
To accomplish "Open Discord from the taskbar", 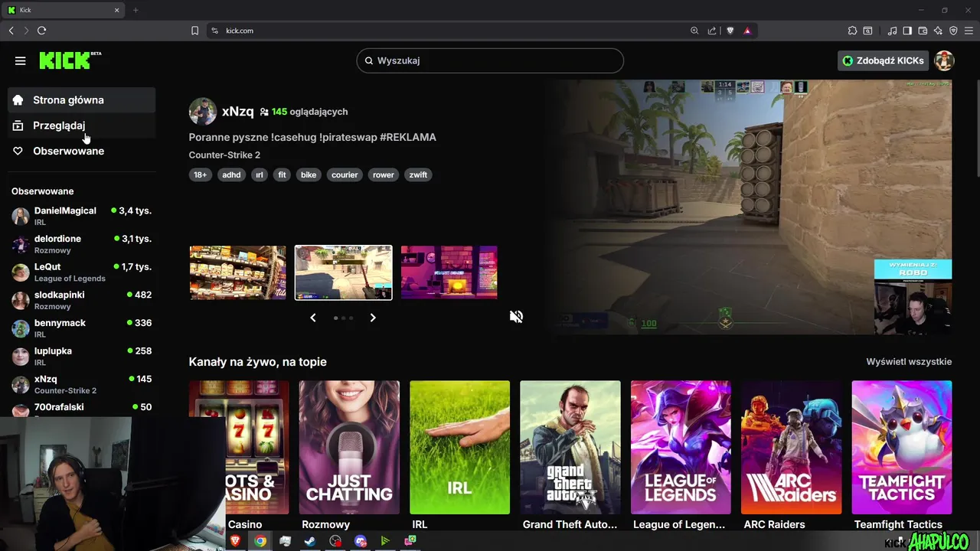I will click(x=361, y=541).
